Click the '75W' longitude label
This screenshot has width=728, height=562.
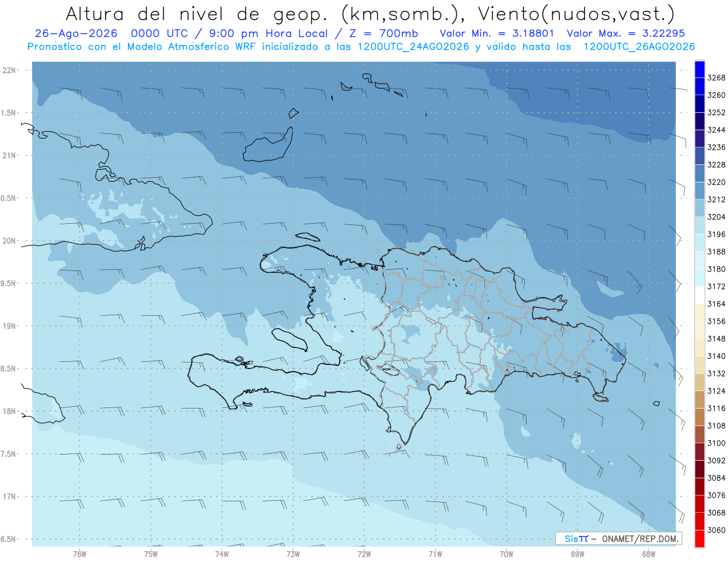[x=150, y=554]
